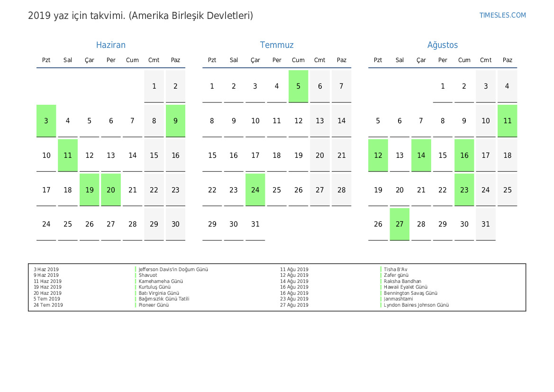Screen dimensions: 554x392
Task: Click '24 Tem 2019' date in legend
Action: (48, 305)
